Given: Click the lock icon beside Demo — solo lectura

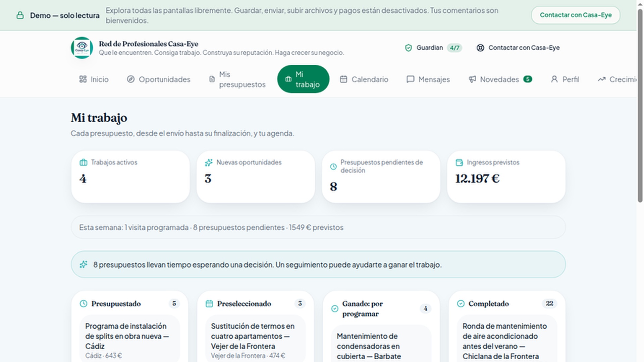Looking at the screenshot, I should (20, 15).
